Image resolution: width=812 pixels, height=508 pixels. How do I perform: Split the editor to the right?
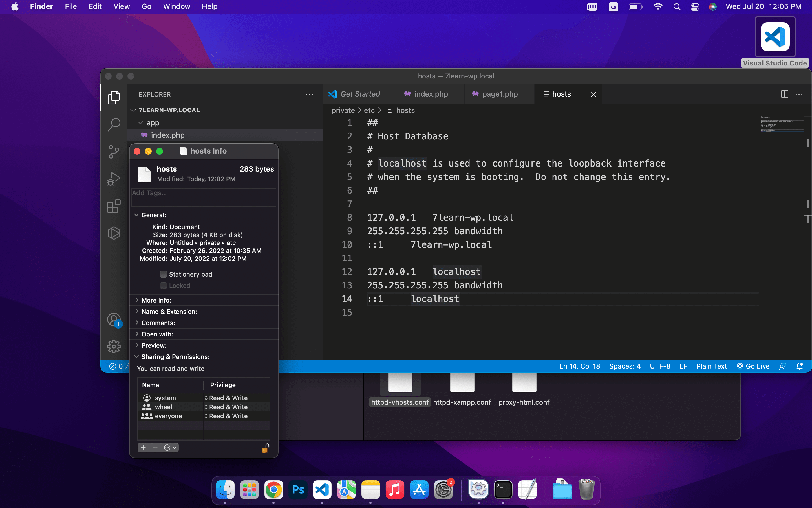(x=784, y=94)
